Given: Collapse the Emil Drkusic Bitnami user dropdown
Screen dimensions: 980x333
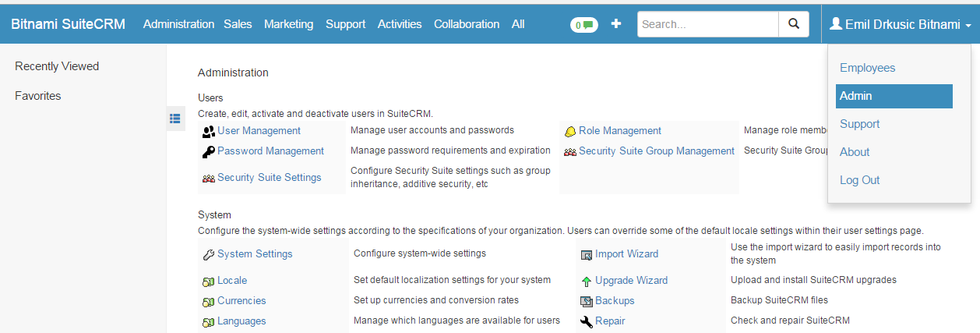Looking at the screenshot, I should (901, 24).
